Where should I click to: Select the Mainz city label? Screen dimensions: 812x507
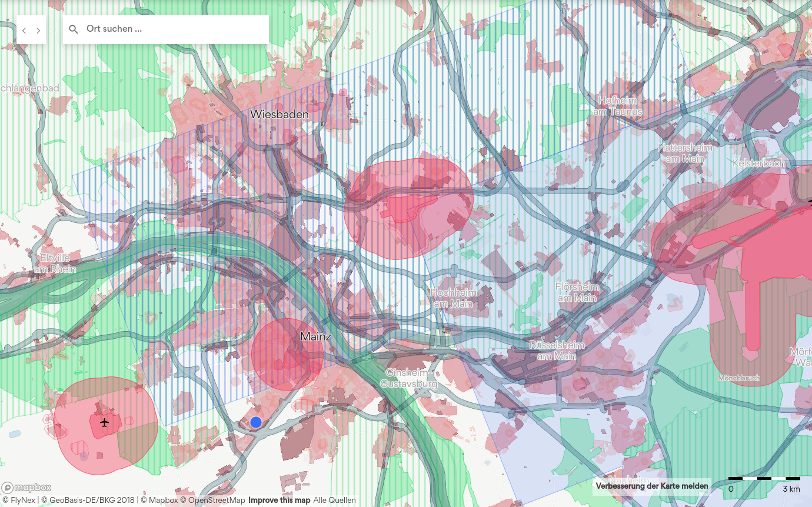coord(315,337)
